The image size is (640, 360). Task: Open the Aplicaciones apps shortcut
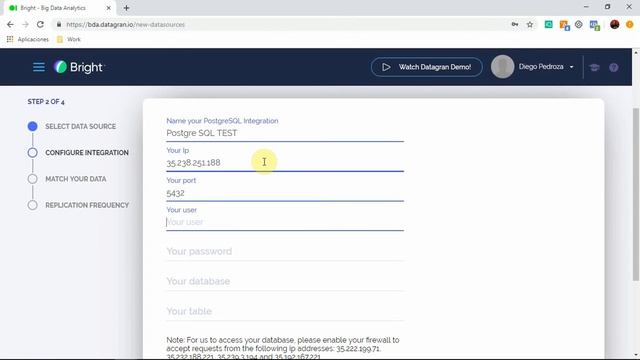click(x=28, y=39)
